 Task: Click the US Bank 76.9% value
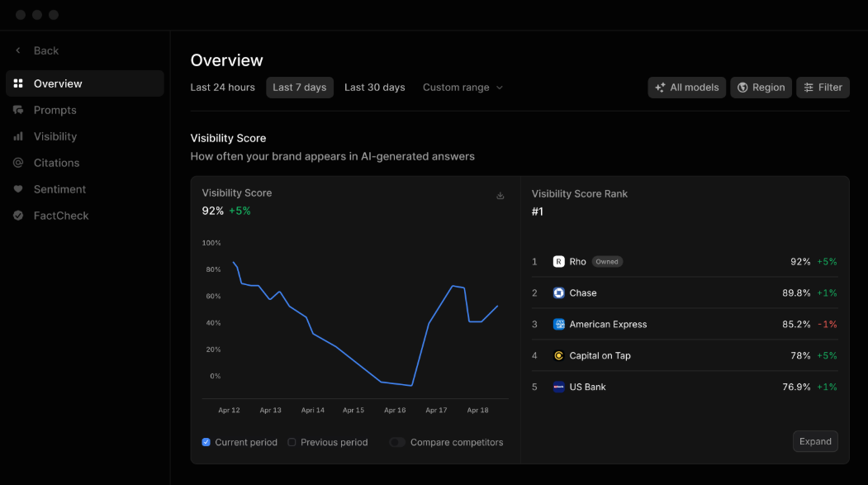[x=796, y=387]
